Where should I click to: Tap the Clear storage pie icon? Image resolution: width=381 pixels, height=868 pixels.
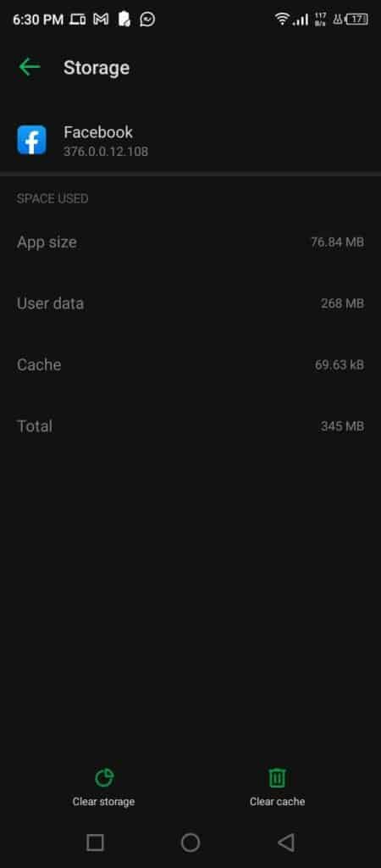pos(104,778)
